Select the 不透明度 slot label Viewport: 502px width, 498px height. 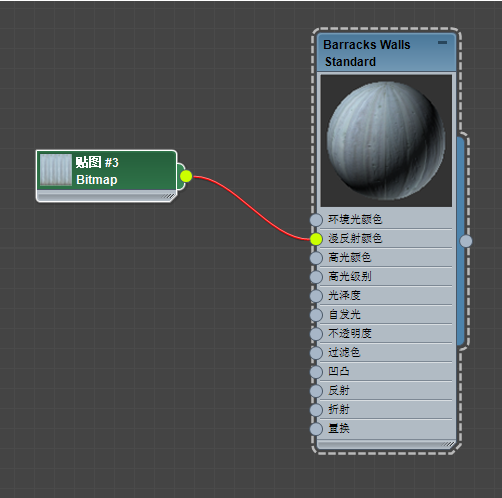pyautogui.click(x=350, y=333)
